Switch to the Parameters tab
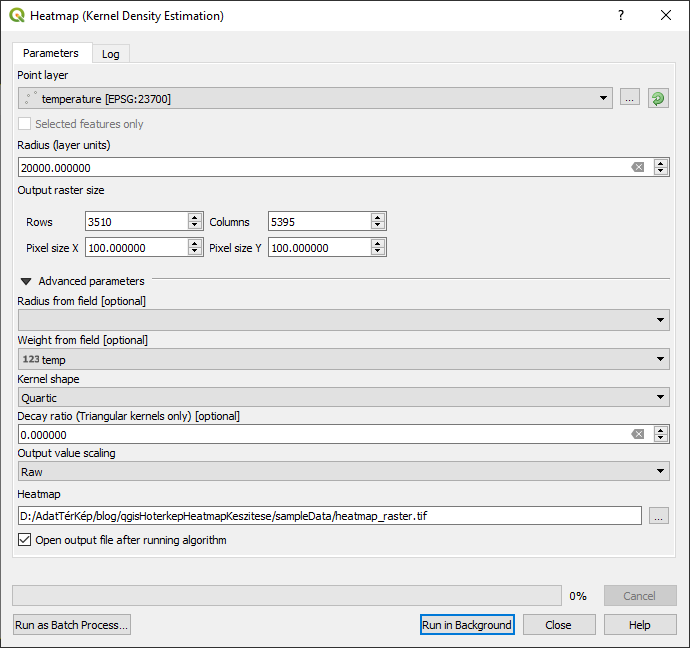 tap(51, 53)
